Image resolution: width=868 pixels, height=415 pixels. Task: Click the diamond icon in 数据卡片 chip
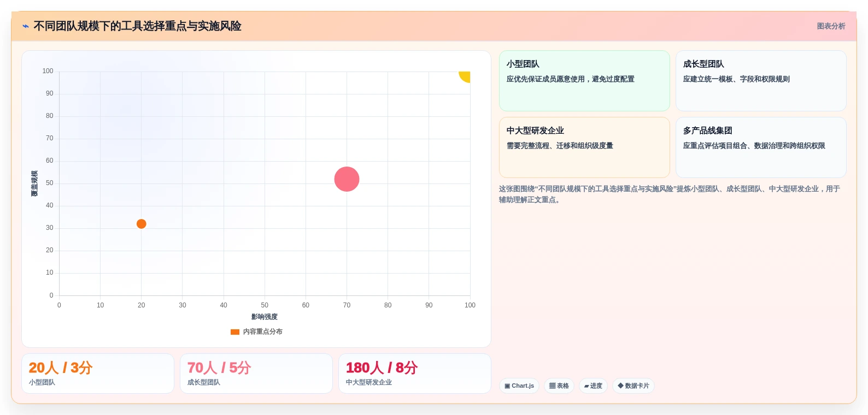620,386
